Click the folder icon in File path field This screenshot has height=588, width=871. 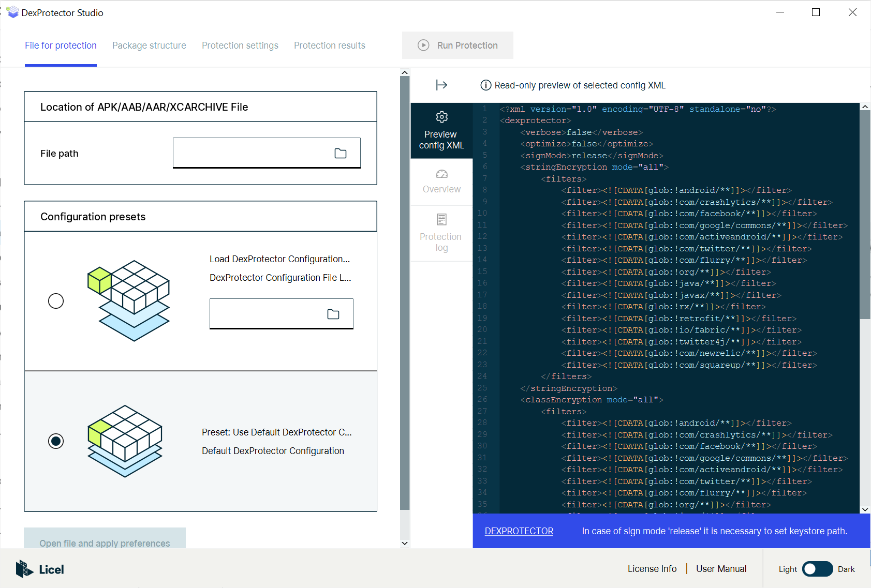(340, 153)
